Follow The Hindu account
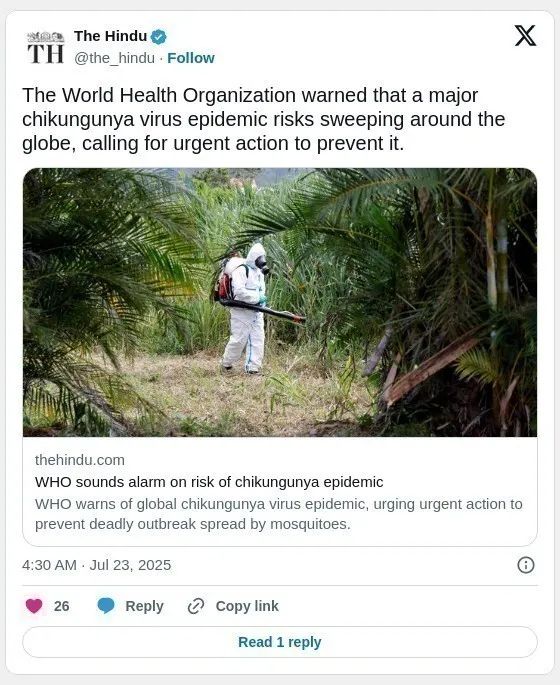This screenshot has width=560, height=685. pyautogui.click(x=191, y=58)
